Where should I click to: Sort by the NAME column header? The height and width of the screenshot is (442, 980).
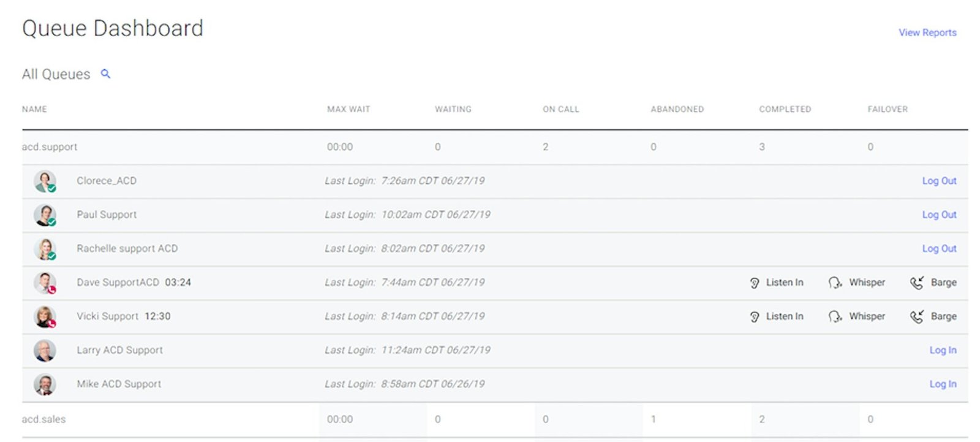[34, 109]
